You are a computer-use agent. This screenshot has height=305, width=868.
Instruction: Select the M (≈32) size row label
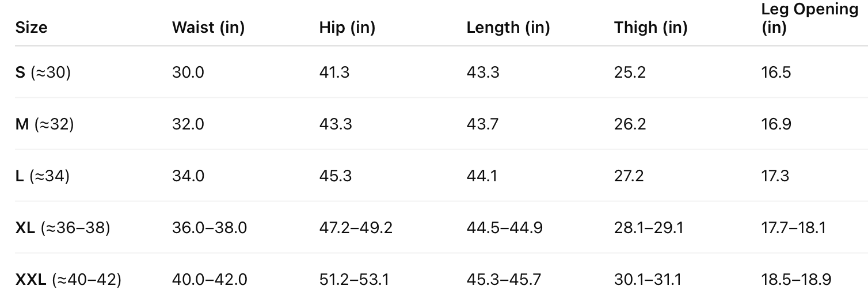(44, 124)
